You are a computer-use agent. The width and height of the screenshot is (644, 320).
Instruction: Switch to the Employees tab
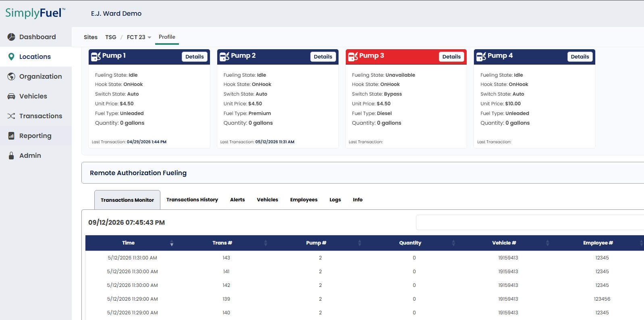point(304,200)
